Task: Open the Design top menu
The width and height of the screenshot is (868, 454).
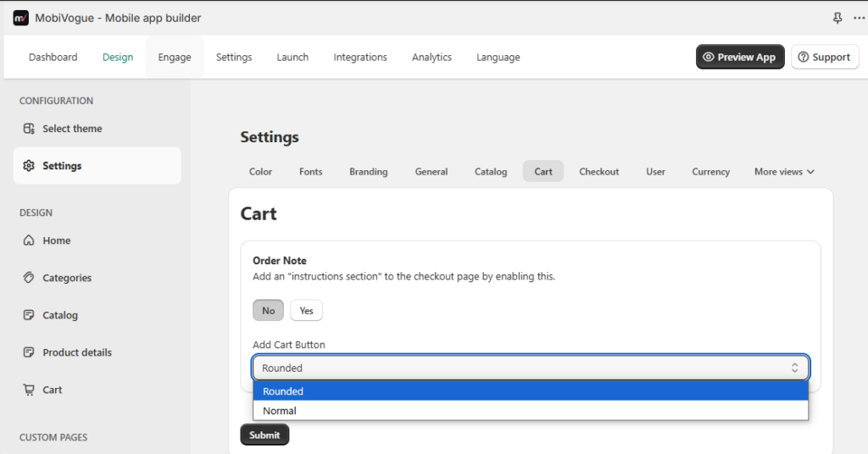Action: 118,57
